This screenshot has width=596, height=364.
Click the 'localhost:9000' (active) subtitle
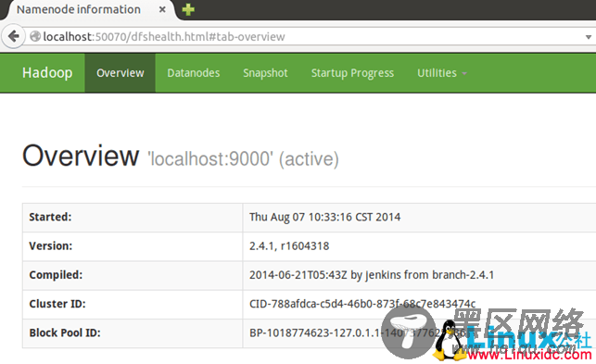click(243, 159)
